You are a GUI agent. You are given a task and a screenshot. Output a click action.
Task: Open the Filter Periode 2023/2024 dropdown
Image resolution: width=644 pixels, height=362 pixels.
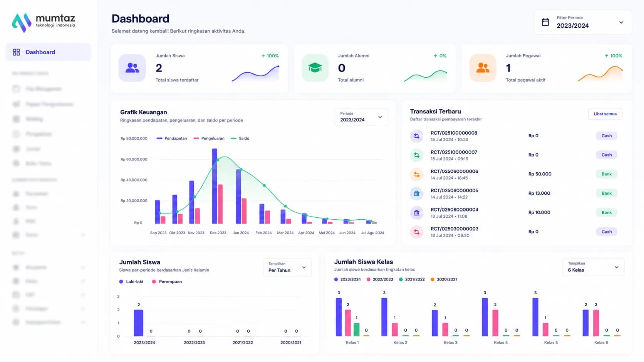point(583,22)
